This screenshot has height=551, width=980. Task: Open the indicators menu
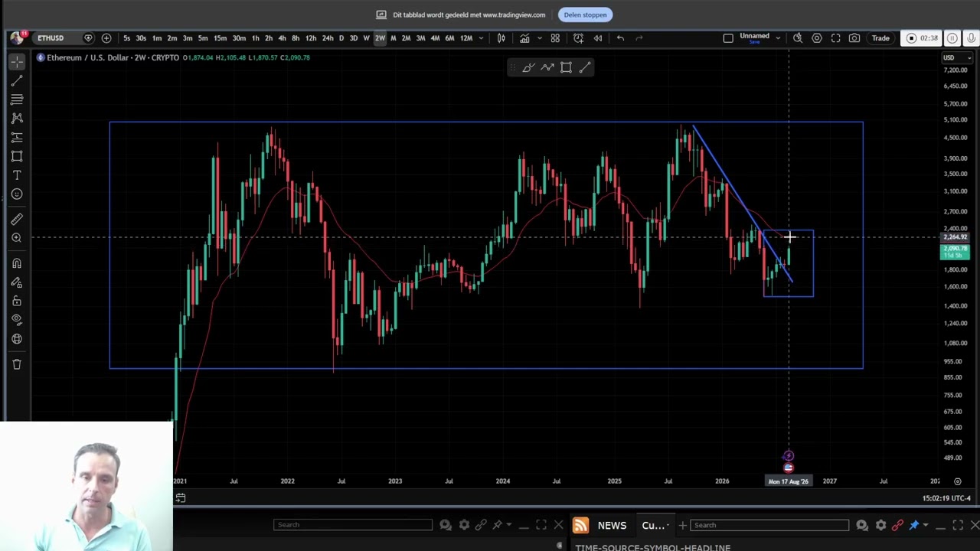click(x=524, y=38)
